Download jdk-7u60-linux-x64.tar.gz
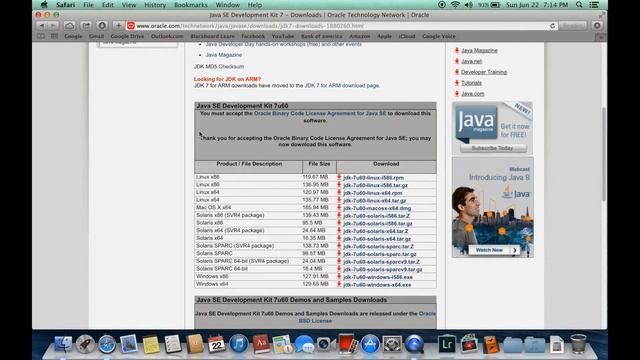Image resolution: width=640 pixels, height=360 pixels. (375, 201)
